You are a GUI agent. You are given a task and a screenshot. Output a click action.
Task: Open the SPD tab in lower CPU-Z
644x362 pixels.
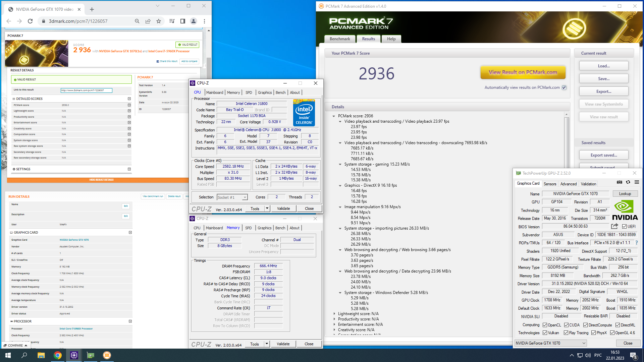(x=248, y=228)
